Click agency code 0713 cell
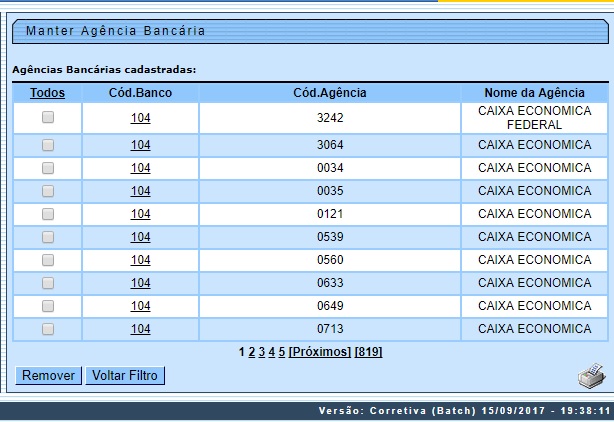614x422 pixels. click(x=330, y=329)
